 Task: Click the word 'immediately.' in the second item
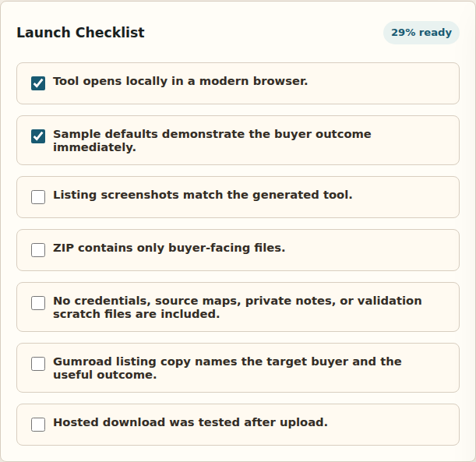click(x=94, y=147)
